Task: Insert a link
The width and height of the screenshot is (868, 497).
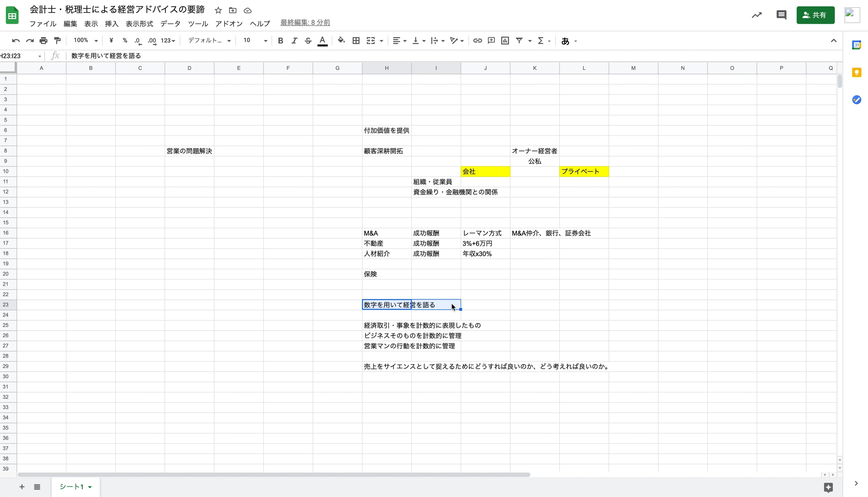Action: [477, 40]
